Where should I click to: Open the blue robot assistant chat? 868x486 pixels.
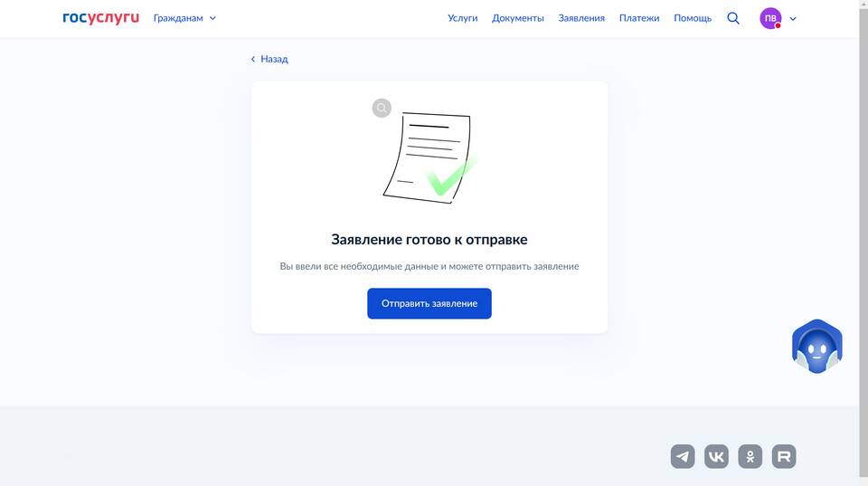tap(816, 347)
